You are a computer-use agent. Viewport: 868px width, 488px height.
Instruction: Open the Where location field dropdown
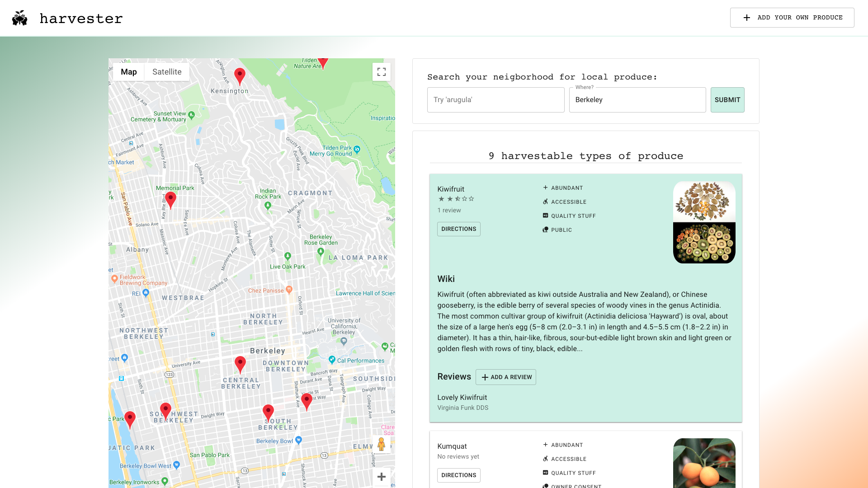[637, 99]
